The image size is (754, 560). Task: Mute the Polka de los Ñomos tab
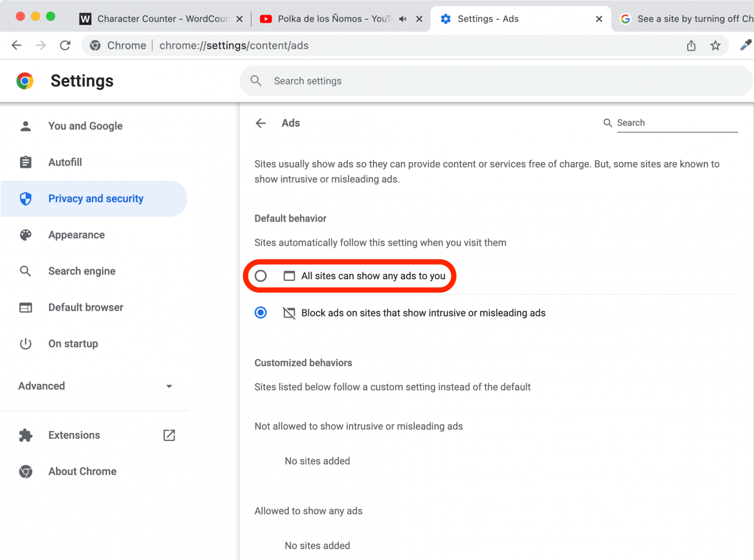click(x=403, y=19)
